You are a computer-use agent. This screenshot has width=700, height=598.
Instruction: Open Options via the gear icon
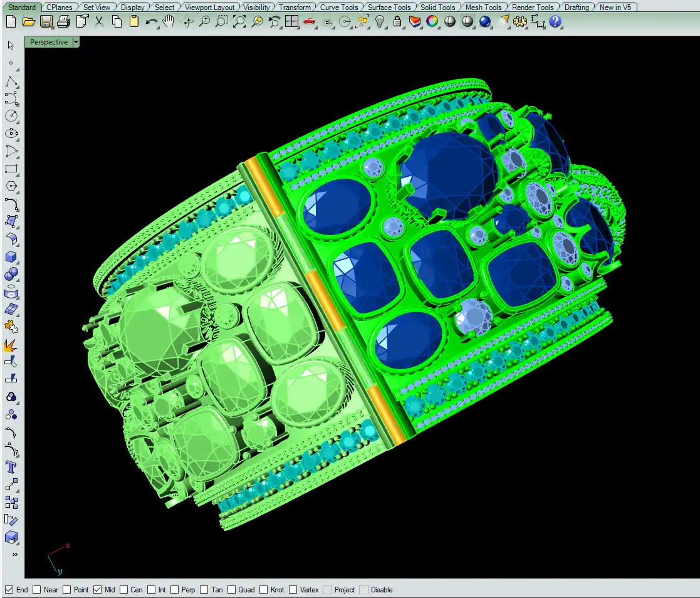tap(520, 22)
